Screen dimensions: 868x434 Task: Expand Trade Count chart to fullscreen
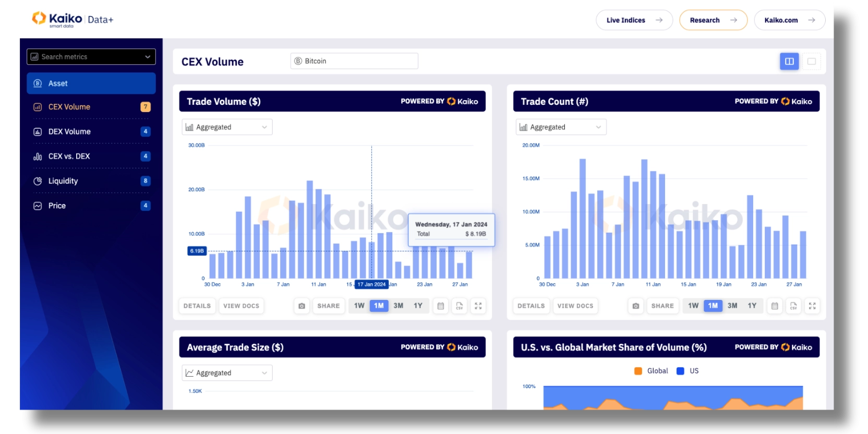[812, 306]
